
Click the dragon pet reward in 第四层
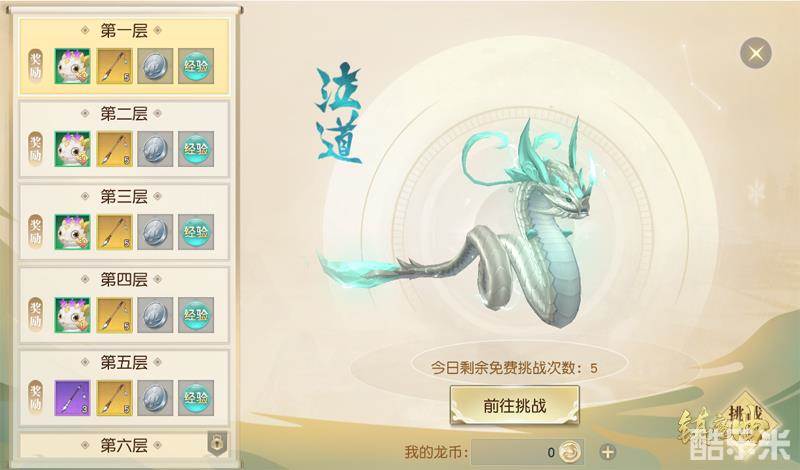(x=72, y=315)
